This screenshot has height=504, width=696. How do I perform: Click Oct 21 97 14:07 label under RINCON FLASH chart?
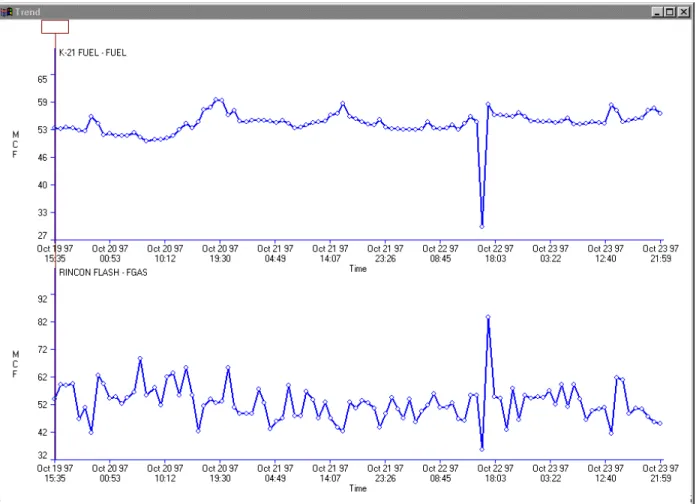330,473
